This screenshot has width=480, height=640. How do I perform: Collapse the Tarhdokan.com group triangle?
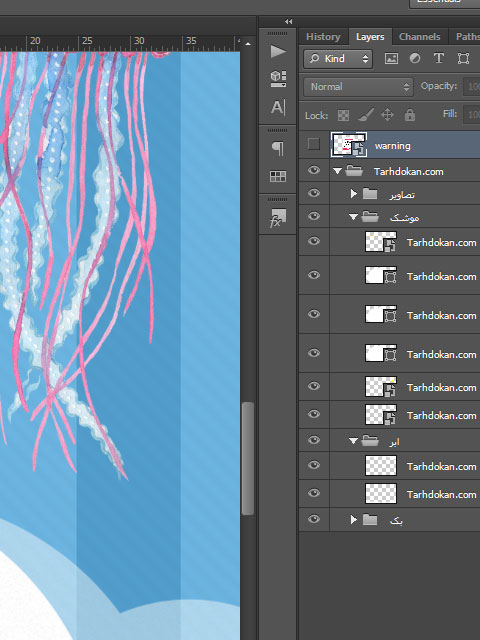coord(337,171)
